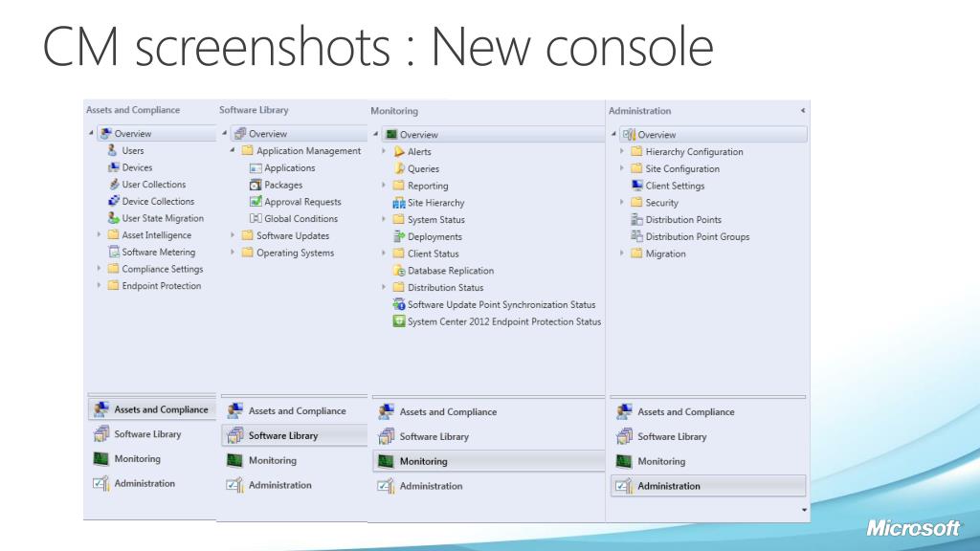980x551 pixels.
Task: Click the Global Conditions icon
Action: tap(255, 219)
